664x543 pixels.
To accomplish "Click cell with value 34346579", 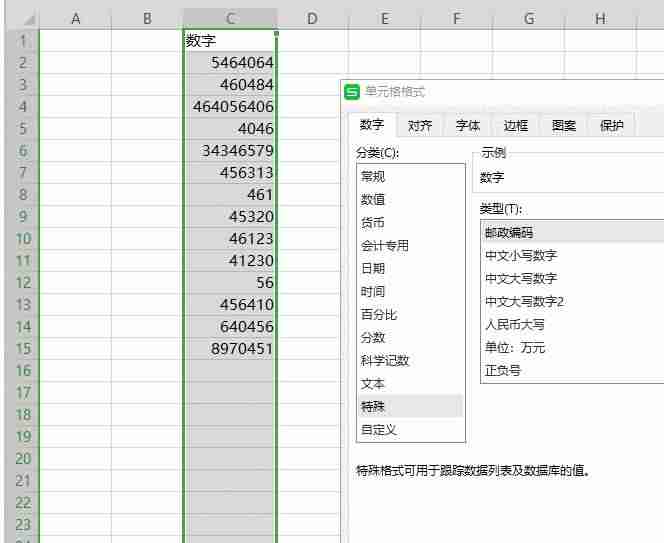I will [x=230, y=151].
